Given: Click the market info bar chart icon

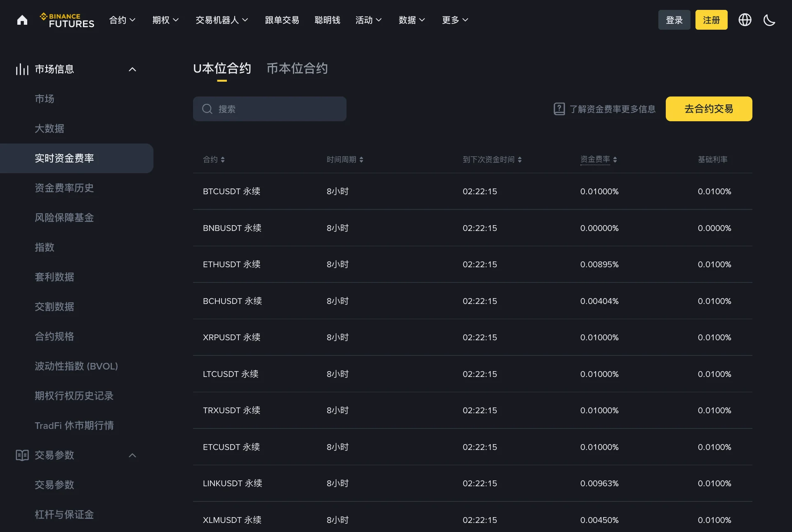Looking at the screenshot, I should 22,69.
